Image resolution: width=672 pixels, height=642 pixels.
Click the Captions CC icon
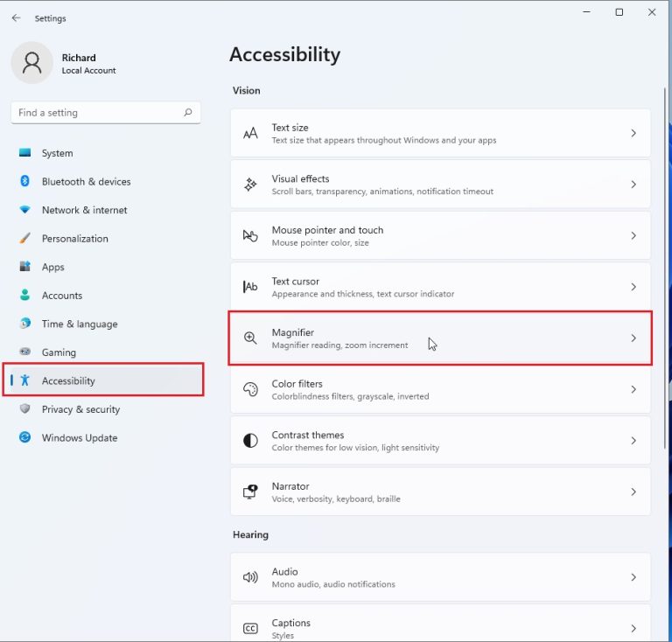pos(250,628)
